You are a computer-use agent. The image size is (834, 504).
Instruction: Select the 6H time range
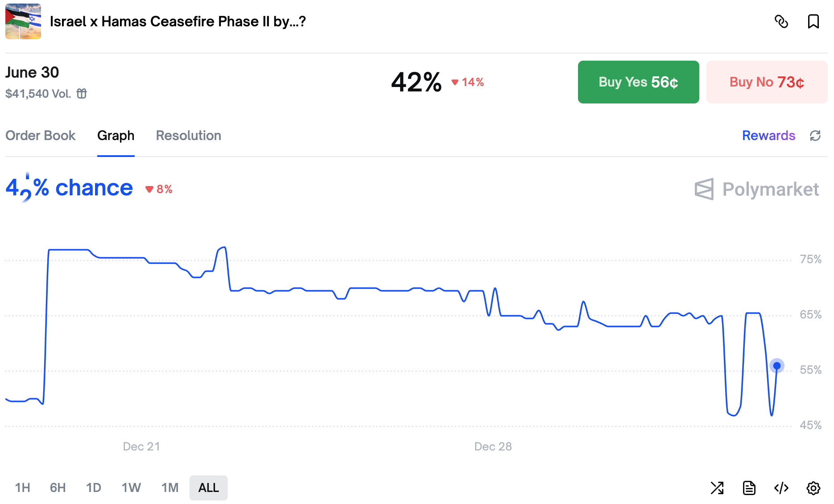coord(58,488)
